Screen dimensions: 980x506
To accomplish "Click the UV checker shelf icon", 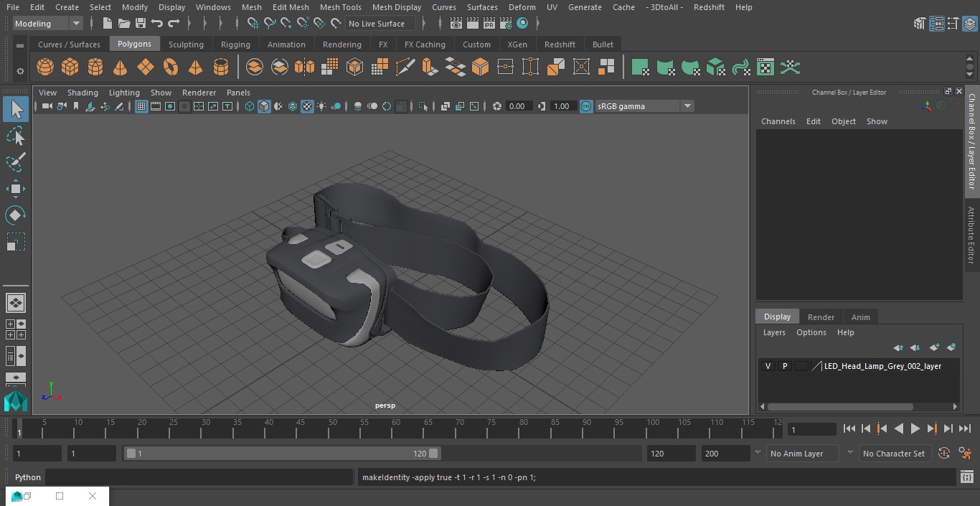I will point(765,67).
